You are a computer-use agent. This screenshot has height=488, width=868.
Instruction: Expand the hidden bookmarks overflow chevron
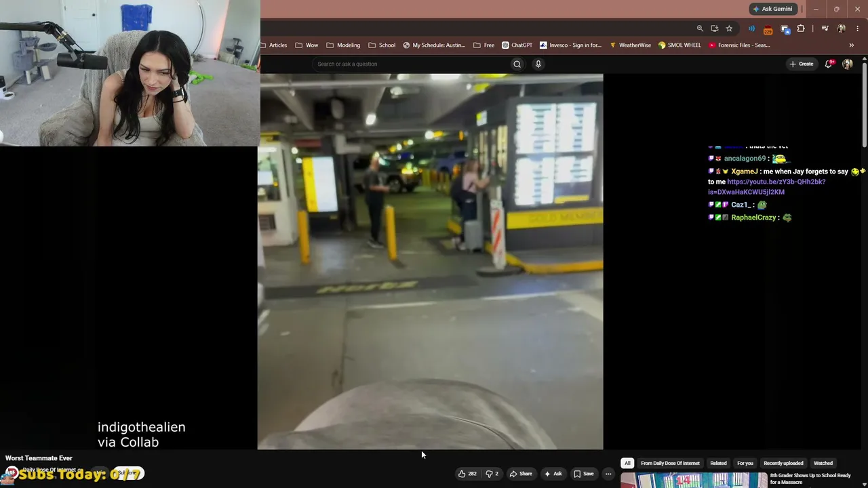(852, 45)
